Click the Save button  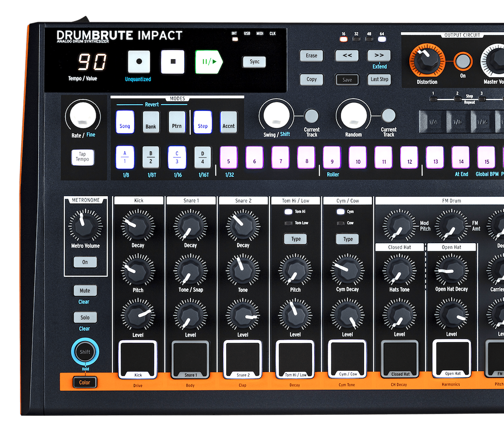tap(347, 80)
